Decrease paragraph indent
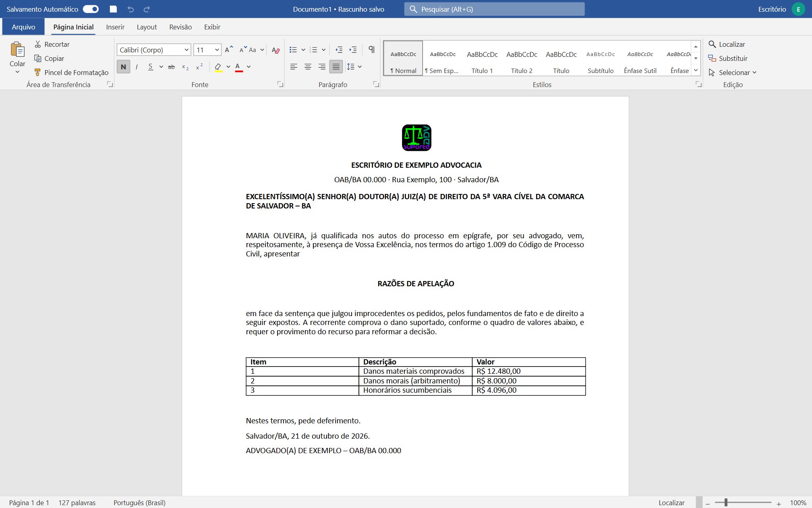 pyautogui.click(x=339, y=50)
